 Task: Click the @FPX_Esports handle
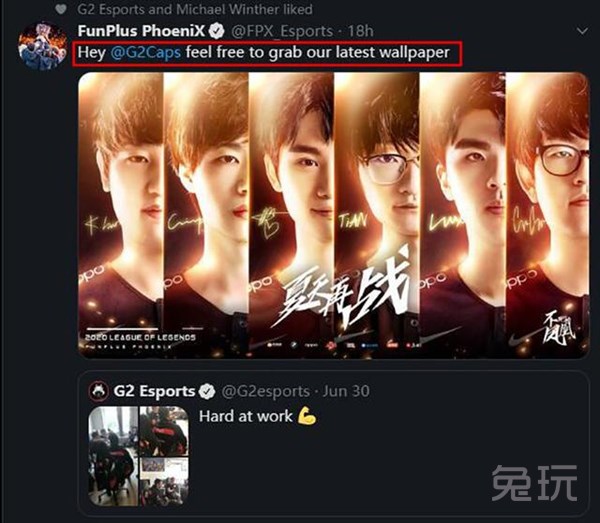[282, 31]
